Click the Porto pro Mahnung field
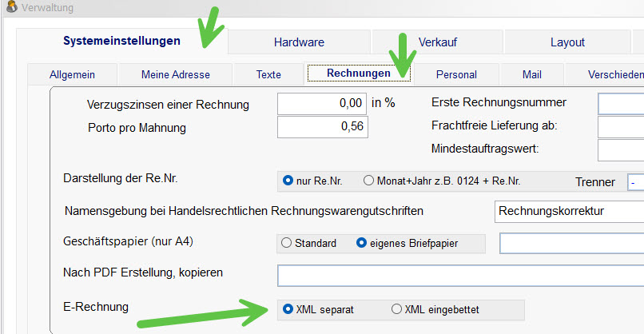Image resolution: width=644 pixels, height=334 pixels. click(323, 127)
